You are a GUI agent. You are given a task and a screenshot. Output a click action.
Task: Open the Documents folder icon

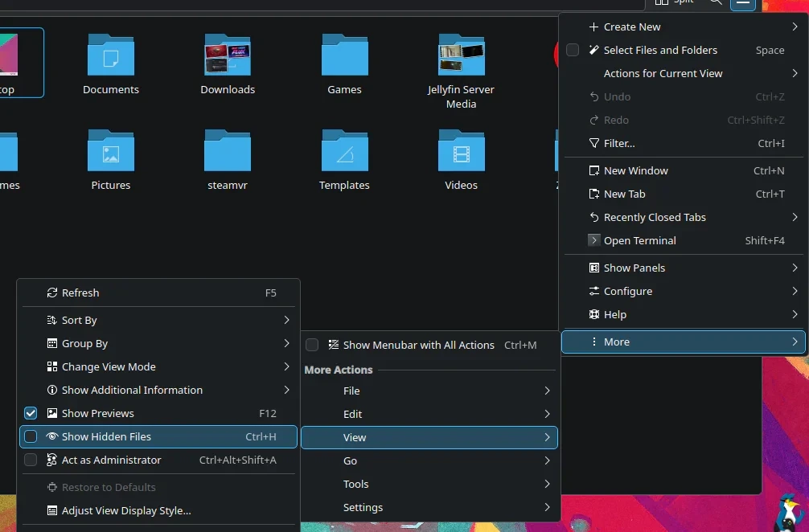click(x=111, y=55)
